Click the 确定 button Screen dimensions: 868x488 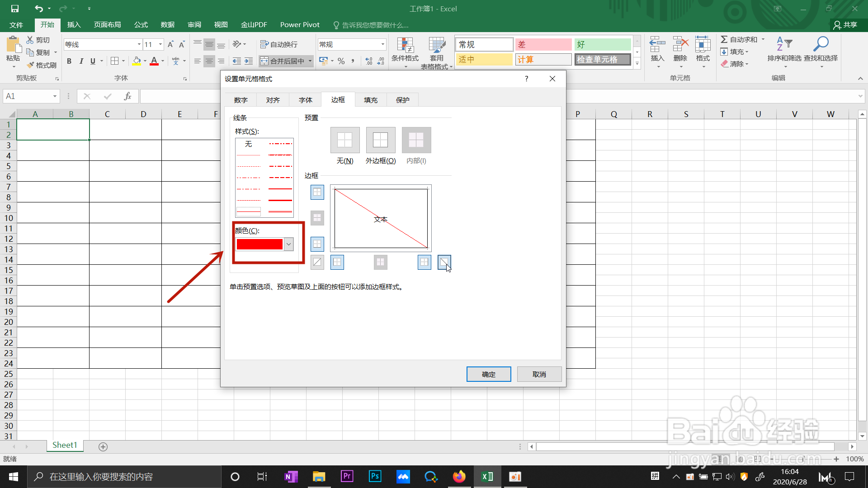click(489, 374)
